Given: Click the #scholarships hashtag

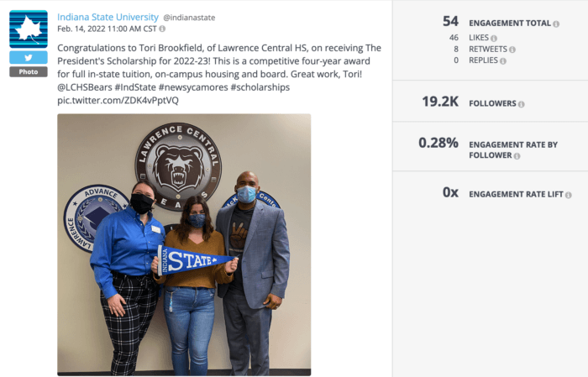Looking at the screenshot, I should click(x=261, y=87).
